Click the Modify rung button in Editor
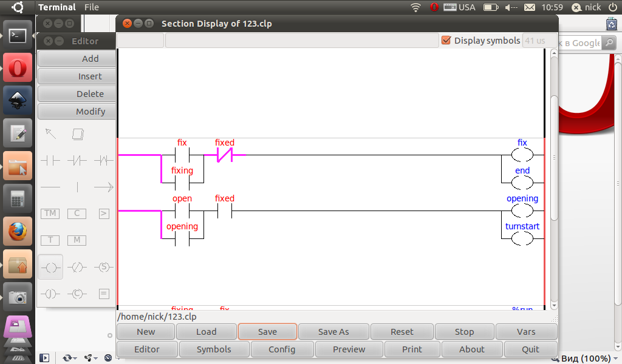622x364 pixels. (78, 111)
